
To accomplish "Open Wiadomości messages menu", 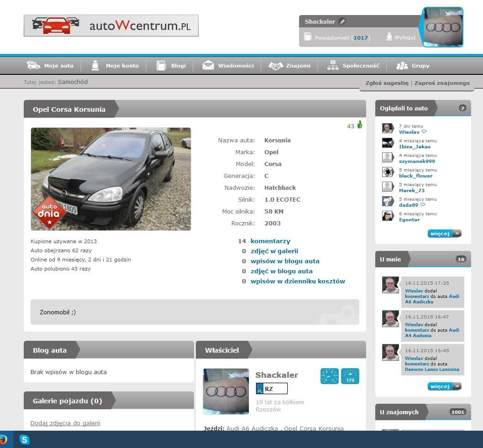I will coord(236,66).
